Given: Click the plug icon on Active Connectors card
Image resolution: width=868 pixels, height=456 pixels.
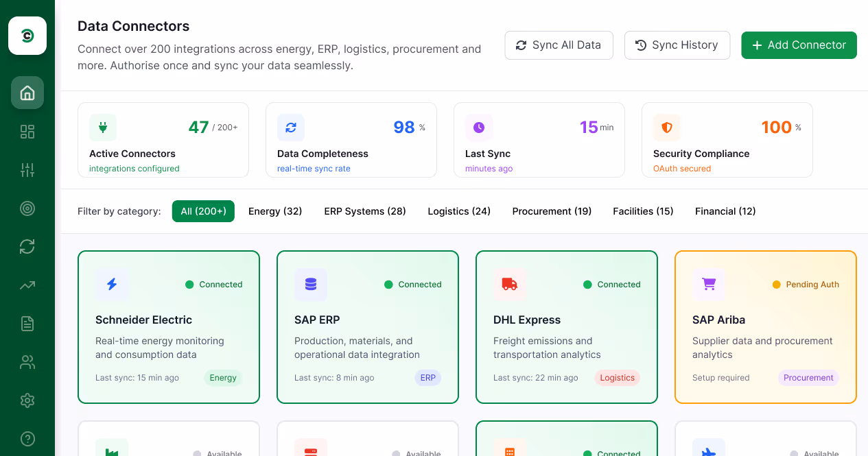Looking at the screenshot, I should (x=103, y=128).
